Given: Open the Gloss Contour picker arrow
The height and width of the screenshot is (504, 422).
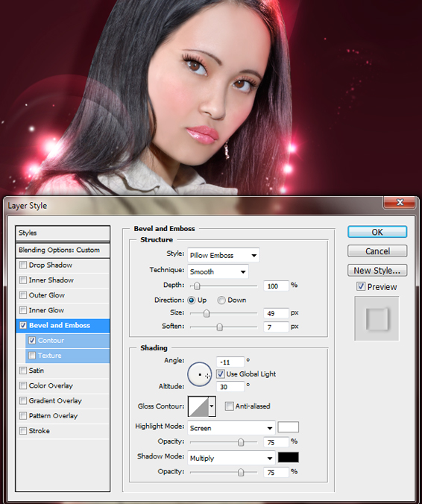Looking at the screenshot, I should click(x=212, y=406).
